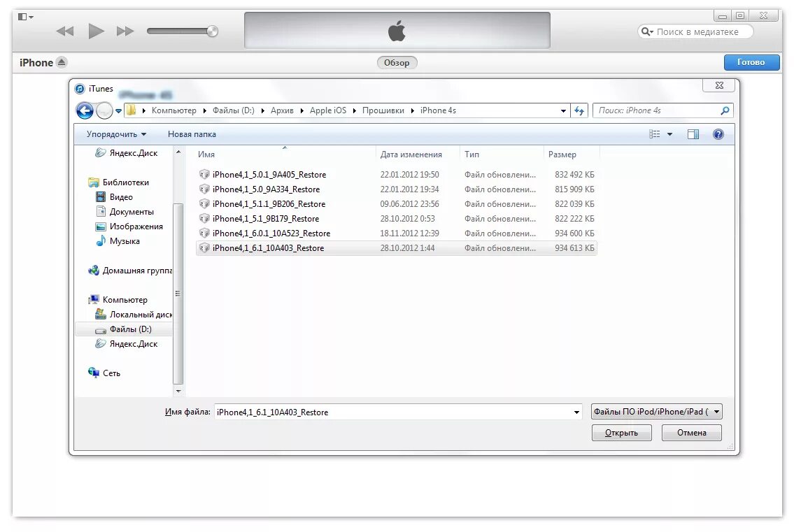Click the folder icon in address bar
The height and width of the screenshot is (532, 794).
pyautogui.click(x=131, y=110)
